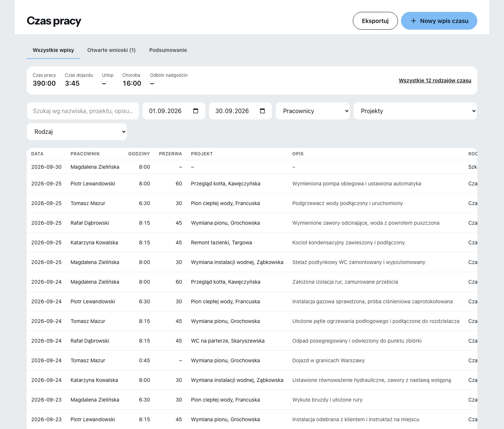
Task: Click description Instalacja odebrana z klientem
Action: pyautogui.click(x=356, y=419)
